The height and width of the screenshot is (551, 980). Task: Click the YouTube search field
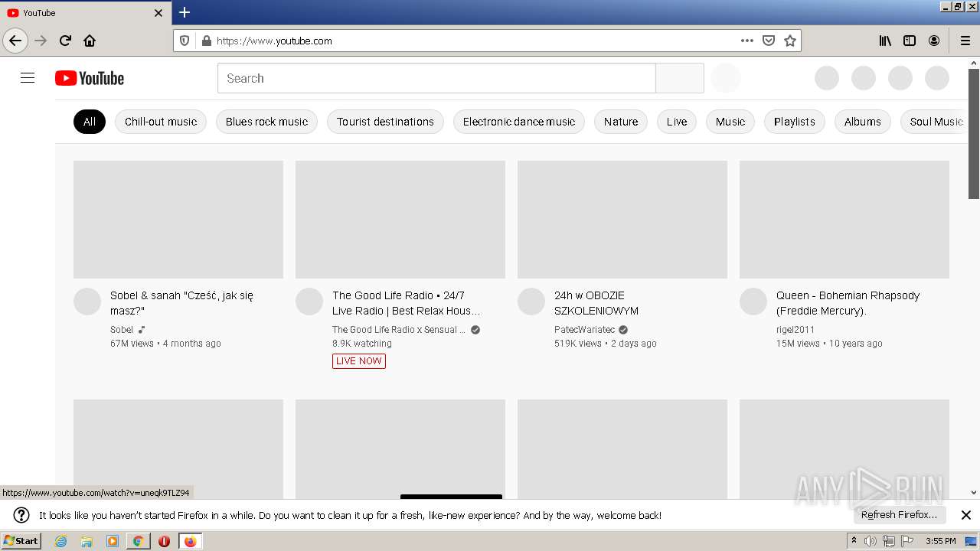click(x=436, y=78)
